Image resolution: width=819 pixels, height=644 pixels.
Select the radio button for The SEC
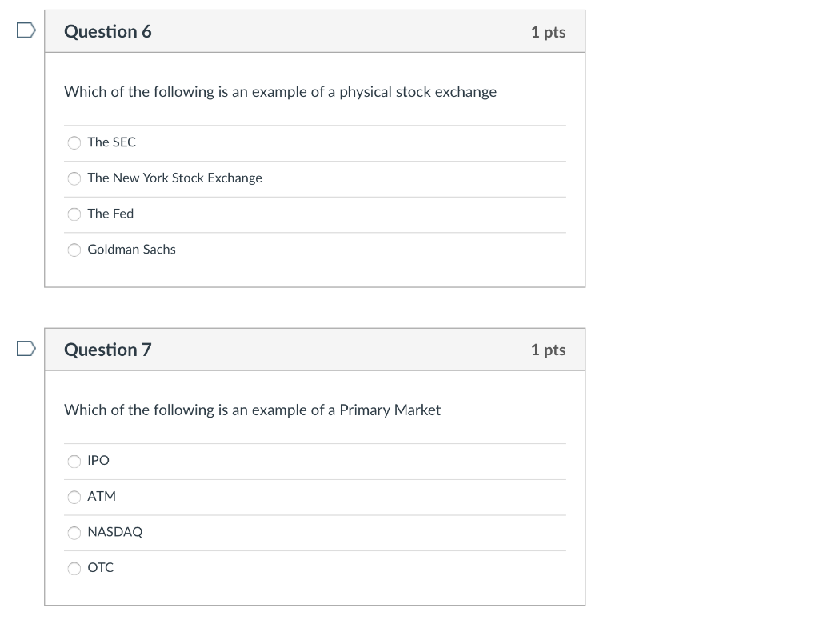point(74,143)
